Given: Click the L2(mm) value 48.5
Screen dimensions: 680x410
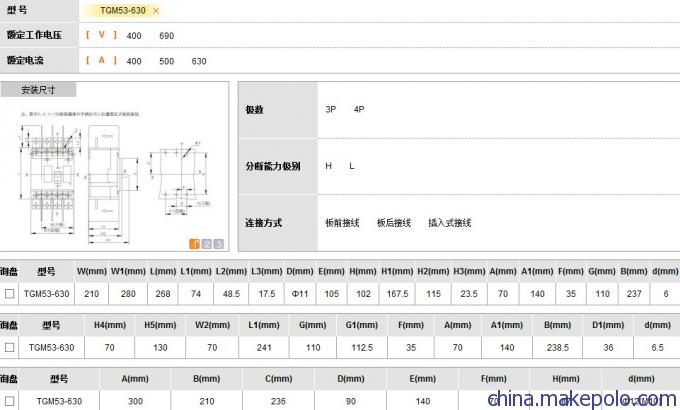Looking at the screenshot, I should tap(231, 294).
